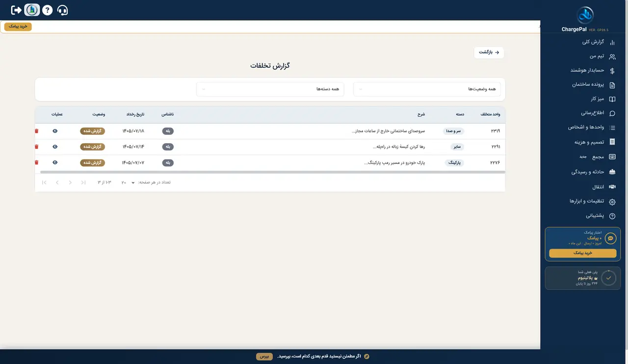The height and width of the screenshot is (364, 628).
Task: Show unit ۲۲۷۶ violation with eye icon
Action: pyautogui.click(x=55, y=162)
